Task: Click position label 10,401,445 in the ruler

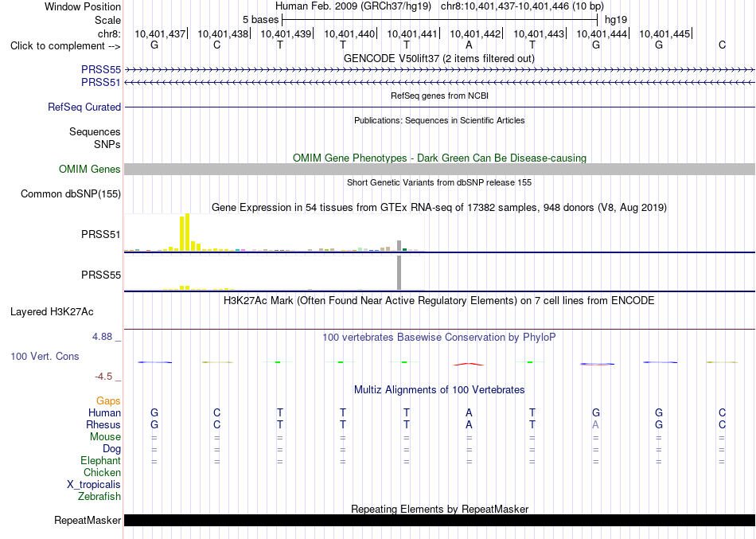Action: coord(664,33)
